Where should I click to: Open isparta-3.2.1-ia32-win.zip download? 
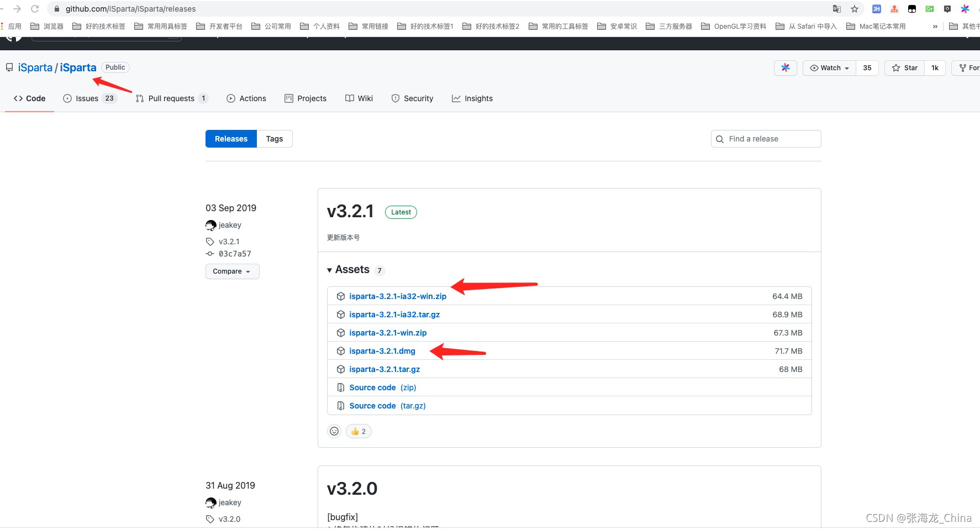pos(398,296)
